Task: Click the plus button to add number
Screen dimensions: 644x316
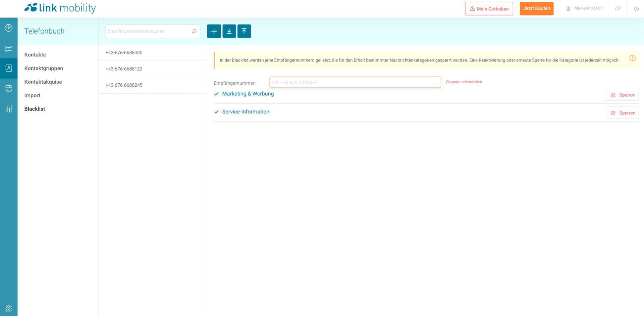Action: 214,31
